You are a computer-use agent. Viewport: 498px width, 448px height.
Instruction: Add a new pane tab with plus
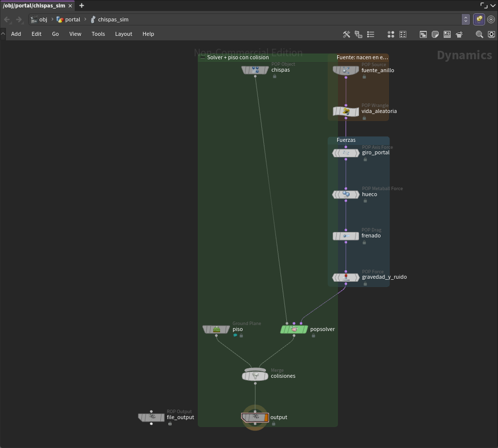point(82,5)
